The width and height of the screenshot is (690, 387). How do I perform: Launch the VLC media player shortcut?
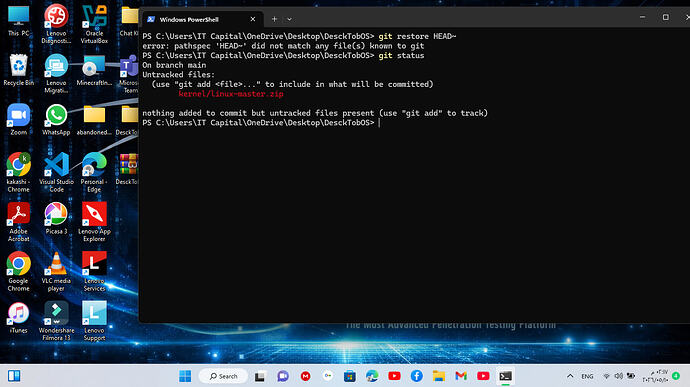pyautogui.click(x=56, y=271)
